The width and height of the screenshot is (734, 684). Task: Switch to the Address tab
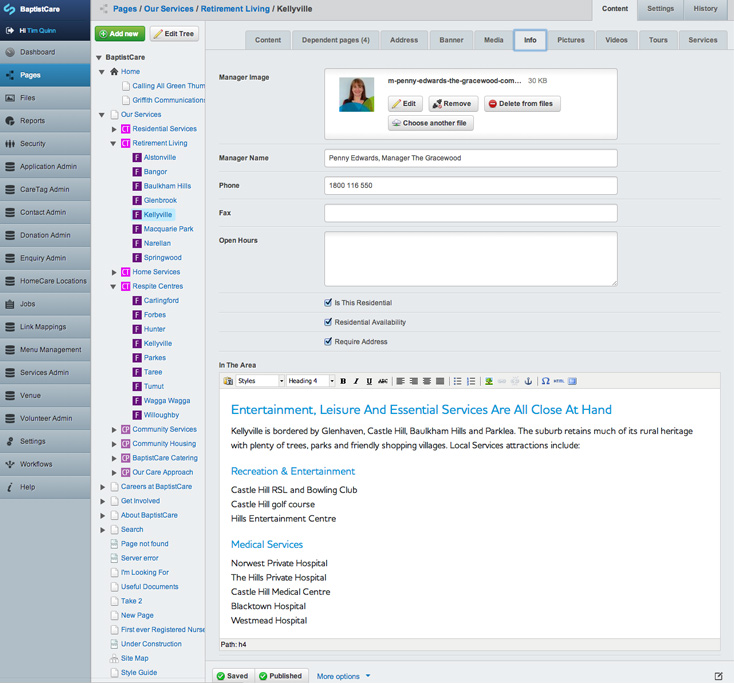point(404,40)
